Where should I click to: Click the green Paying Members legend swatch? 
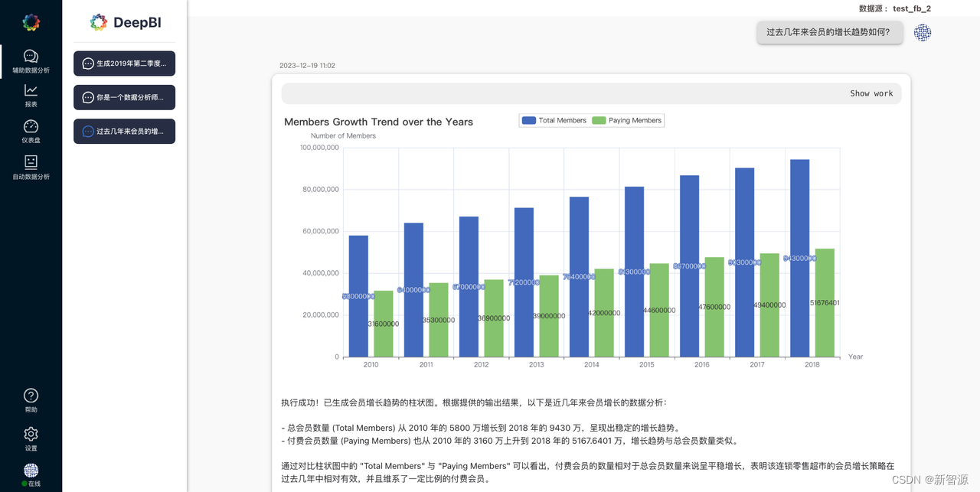[599, 120]
